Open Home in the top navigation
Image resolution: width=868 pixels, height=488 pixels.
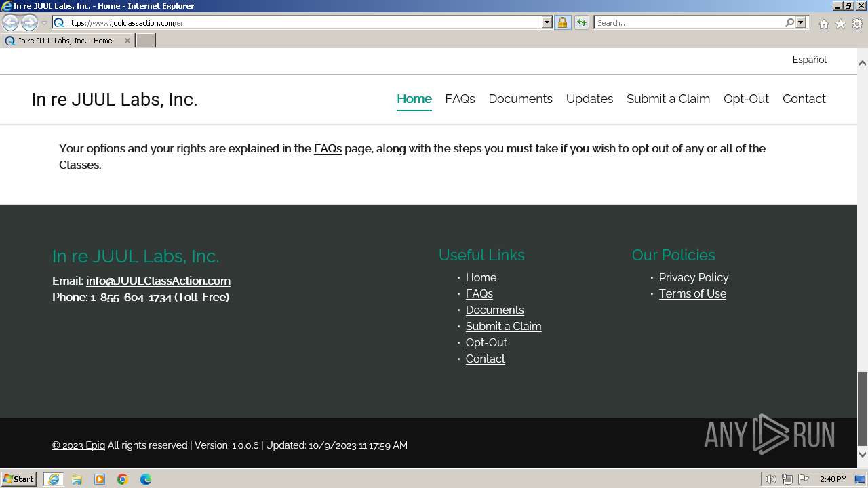pyautogui.click(x=414, y=99)
